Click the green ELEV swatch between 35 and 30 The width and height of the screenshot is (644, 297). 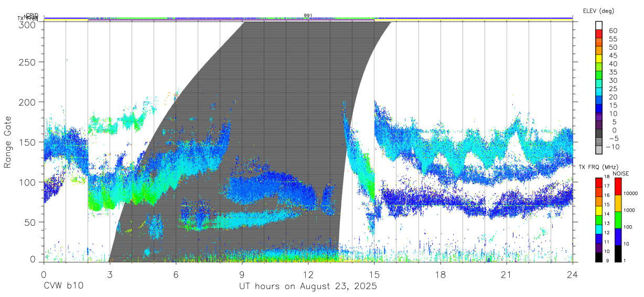[x=599, y=75]
